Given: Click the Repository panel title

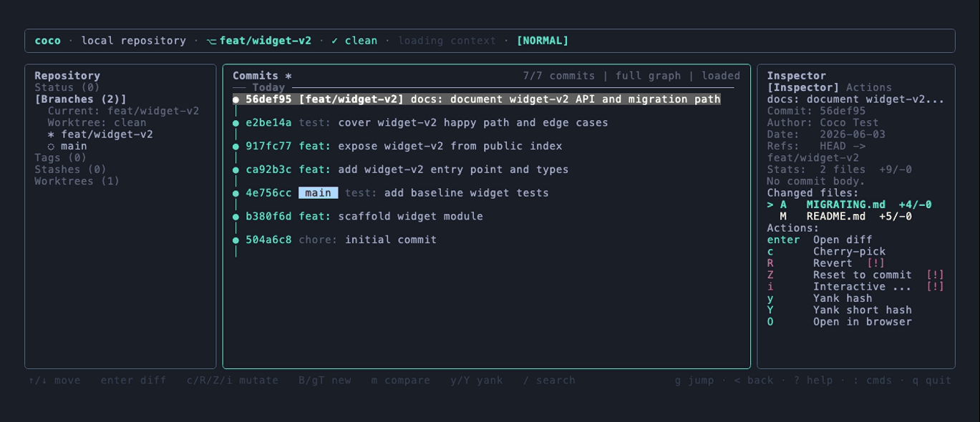Looking at the screenshot, I should click(x=67, y=76).
